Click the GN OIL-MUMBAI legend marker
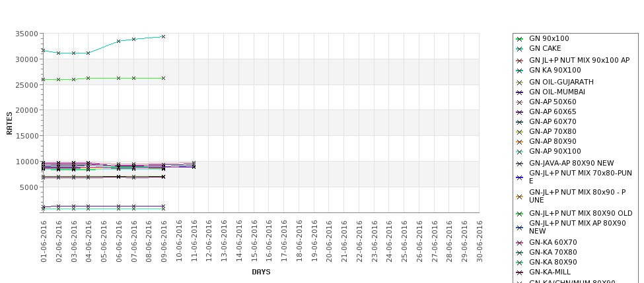The height and width of the screenshot is (283, 644). pyautogui.click(x=519, y=93)
